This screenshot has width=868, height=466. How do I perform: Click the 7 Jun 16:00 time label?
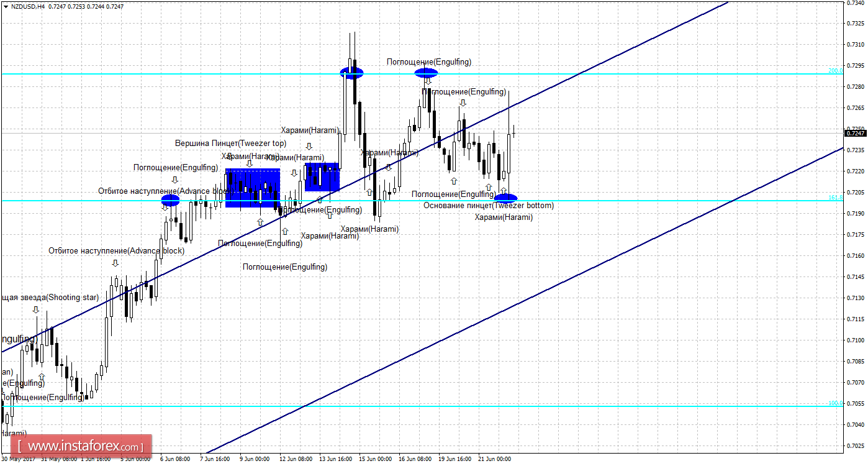point(215,460)
